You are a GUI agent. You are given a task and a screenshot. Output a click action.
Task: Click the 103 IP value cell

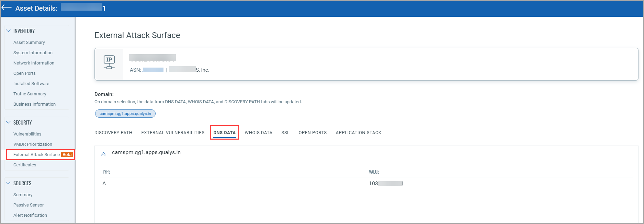(x=386, y=184)
